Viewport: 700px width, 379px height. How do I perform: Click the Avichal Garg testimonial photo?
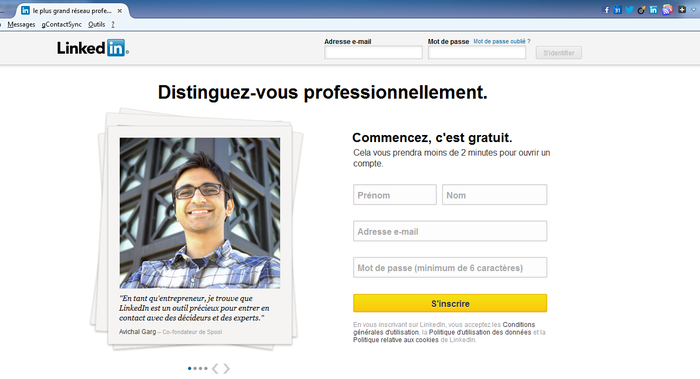pos(200,212)
